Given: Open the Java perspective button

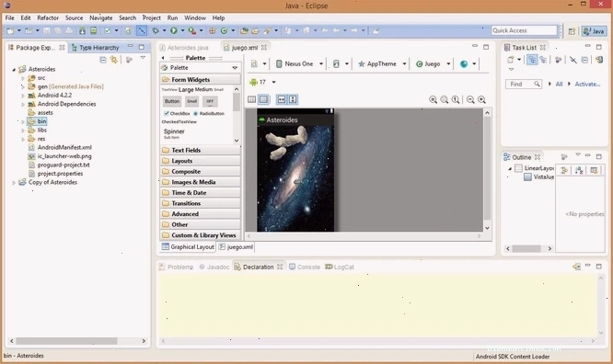Looking at the screenshot, I should (x=594, y=31).
